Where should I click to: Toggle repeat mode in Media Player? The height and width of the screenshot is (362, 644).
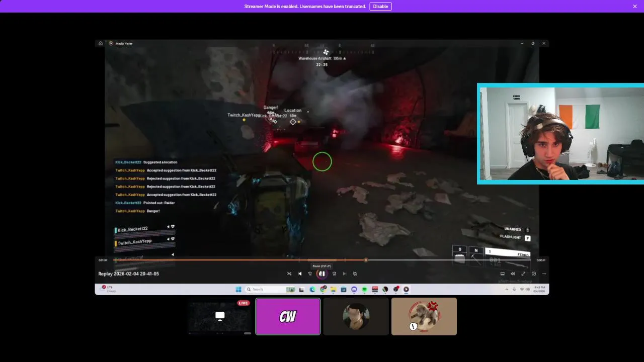pyautogui.click(x=355, y=274)
